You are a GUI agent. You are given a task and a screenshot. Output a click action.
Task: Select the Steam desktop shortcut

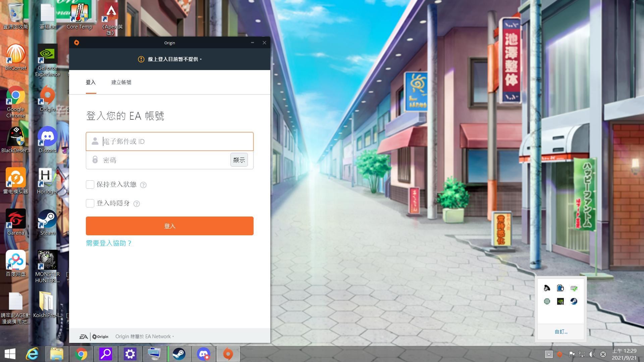click(x=48, y=222)
